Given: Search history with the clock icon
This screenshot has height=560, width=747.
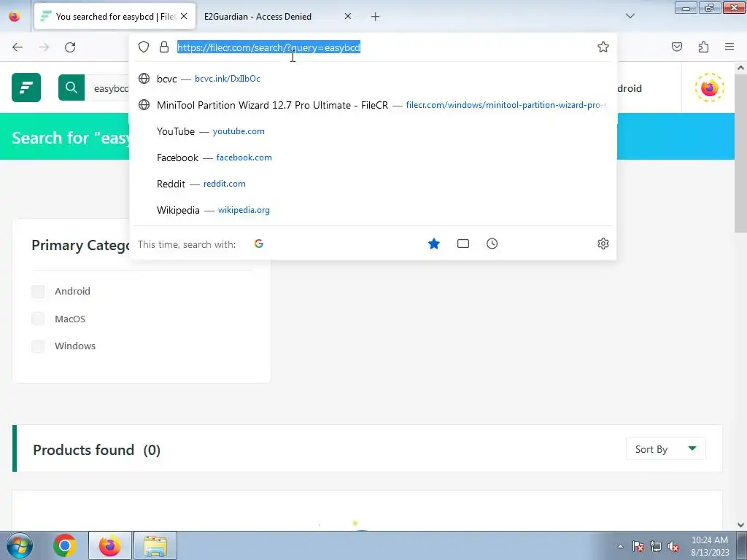Looking at the screenshot, I should click(x=492, y=244).
